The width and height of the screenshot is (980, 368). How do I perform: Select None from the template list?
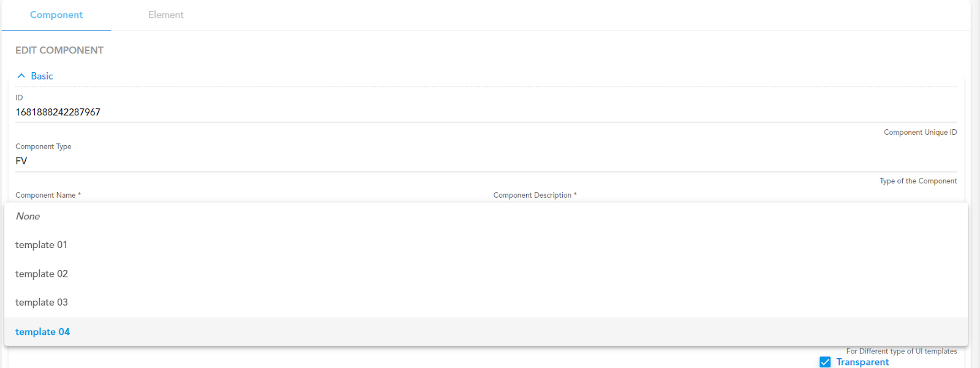tap(28, 216)
